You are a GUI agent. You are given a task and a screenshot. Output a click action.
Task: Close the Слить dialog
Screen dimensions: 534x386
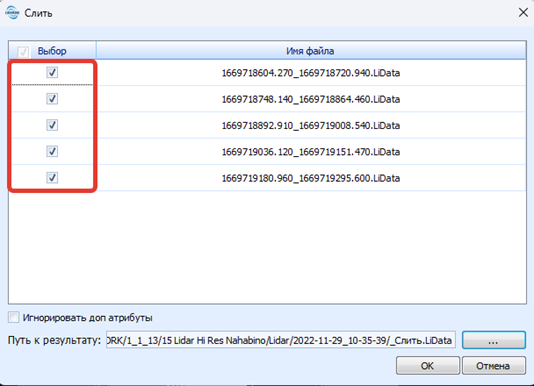pos(523,13)
